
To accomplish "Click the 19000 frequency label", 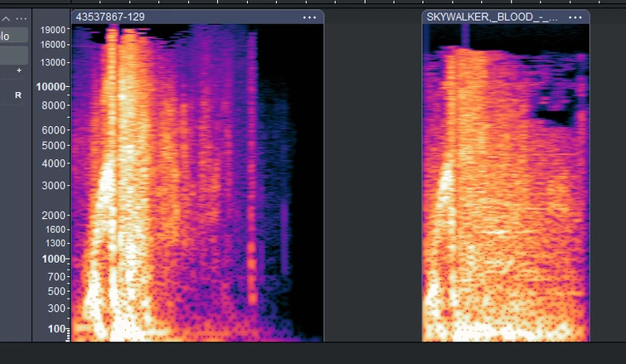I will pyautogui.click(x=53, y=30).
